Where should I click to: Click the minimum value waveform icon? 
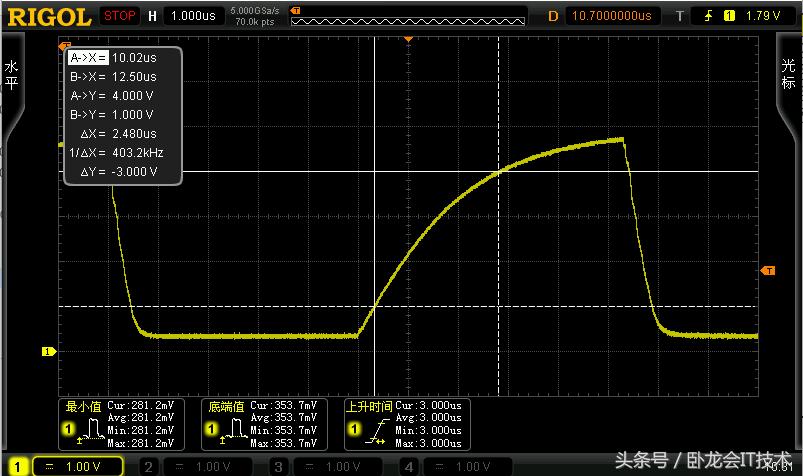[x=91, y=430]
